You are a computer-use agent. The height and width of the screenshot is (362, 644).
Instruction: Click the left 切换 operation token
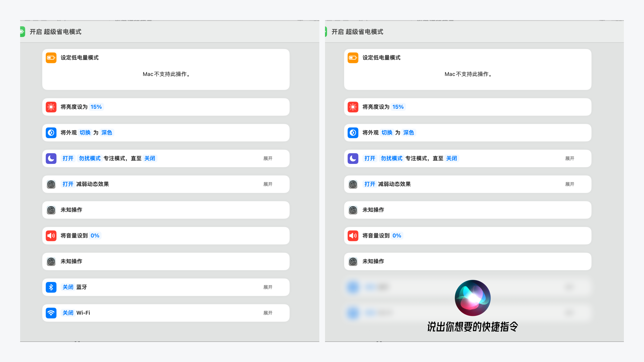tap(85, 133)
